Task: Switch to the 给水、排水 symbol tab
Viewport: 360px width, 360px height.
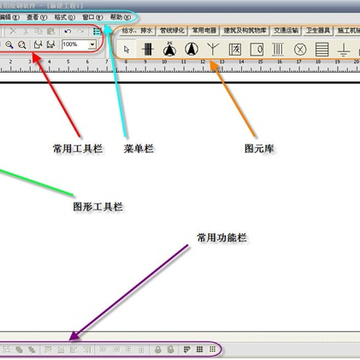Action: pyautogui.click(x=137, y=31)
